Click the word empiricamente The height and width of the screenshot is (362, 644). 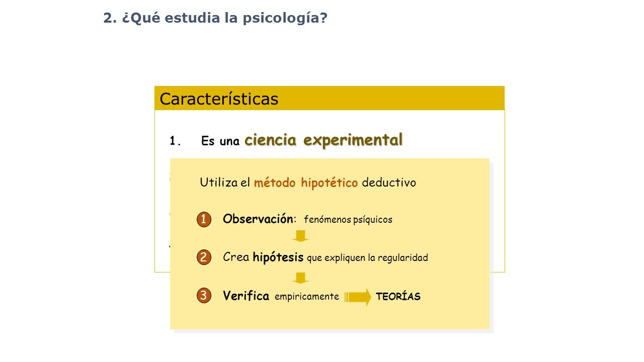(x=307, y=297)
